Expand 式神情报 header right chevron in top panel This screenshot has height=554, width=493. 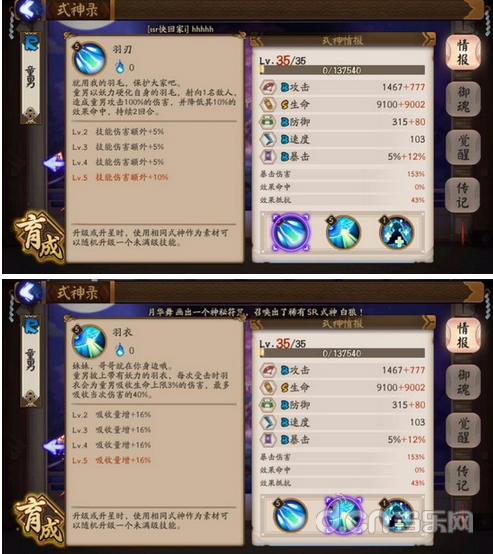428,40
